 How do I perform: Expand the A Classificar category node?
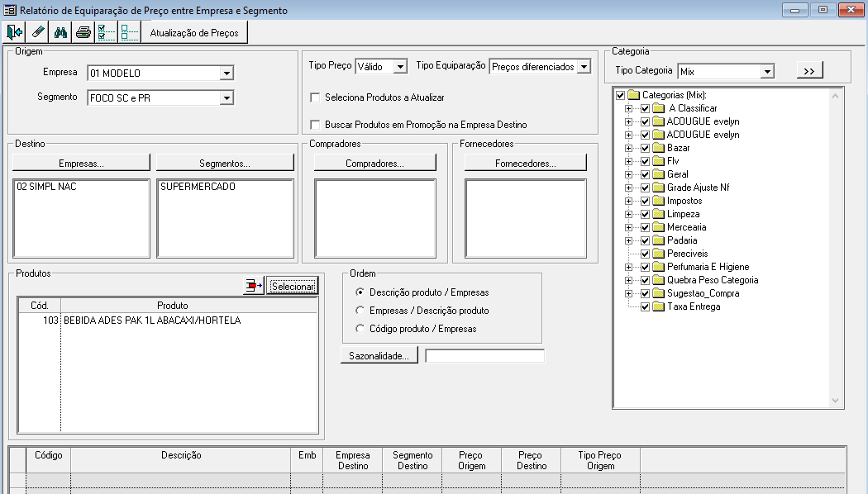[629, 108]
